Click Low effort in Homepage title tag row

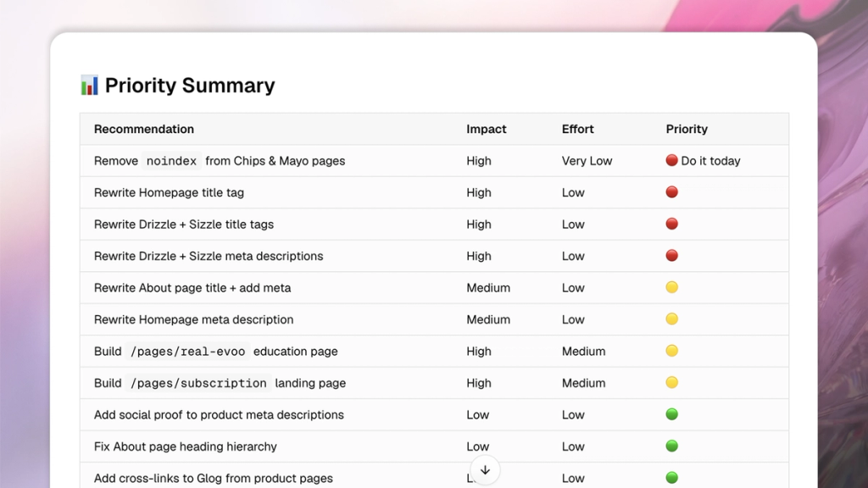[573, 192]
